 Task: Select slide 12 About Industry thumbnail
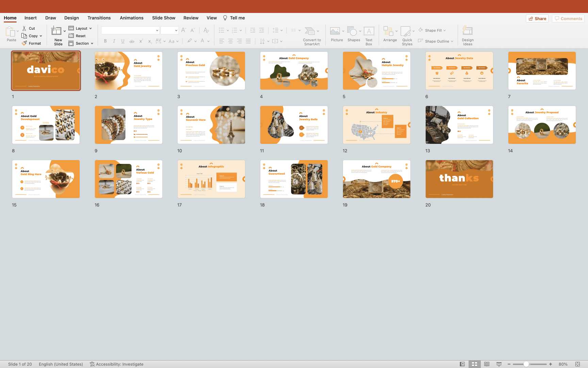coord(376,125)
